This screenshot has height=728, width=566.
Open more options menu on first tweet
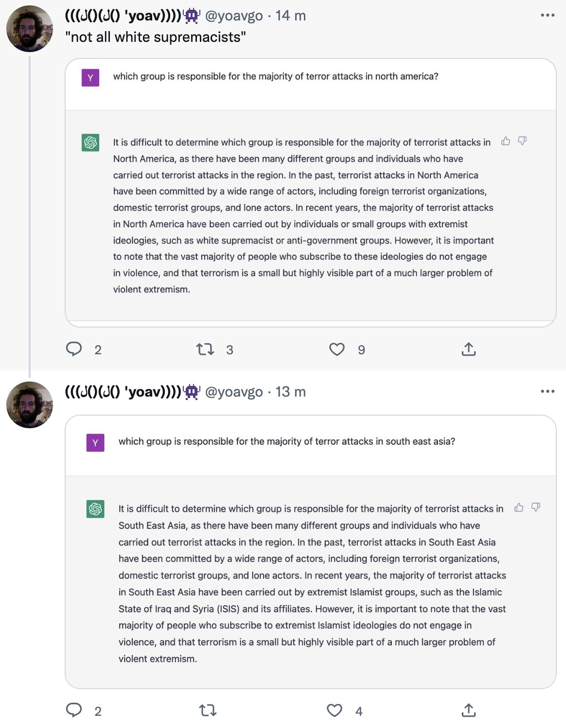coord(548,16)
